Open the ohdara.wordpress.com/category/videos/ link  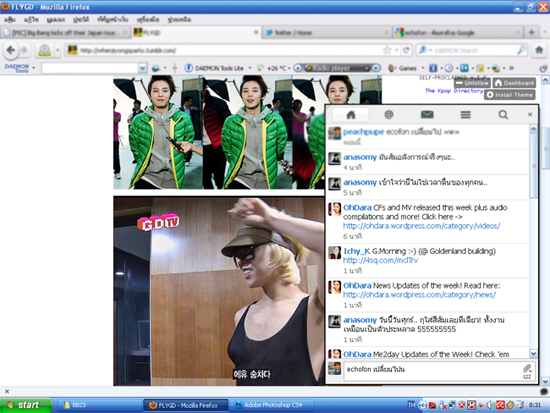[421, 226]
